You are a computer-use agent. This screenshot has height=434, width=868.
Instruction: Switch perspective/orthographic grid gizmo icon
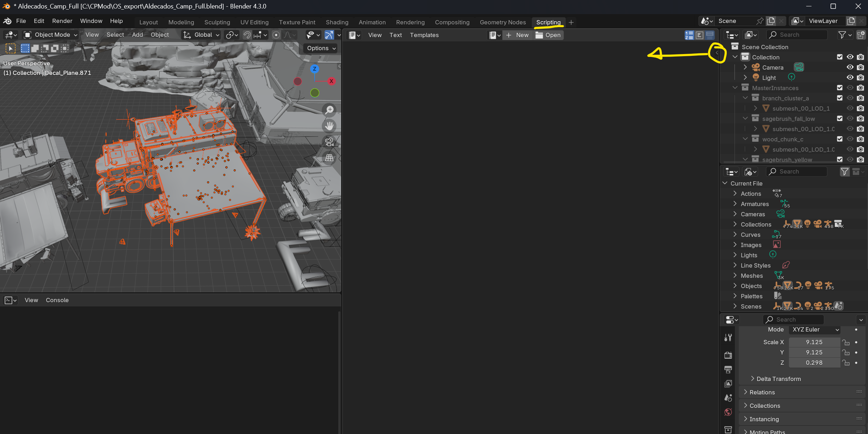[329, 158]
